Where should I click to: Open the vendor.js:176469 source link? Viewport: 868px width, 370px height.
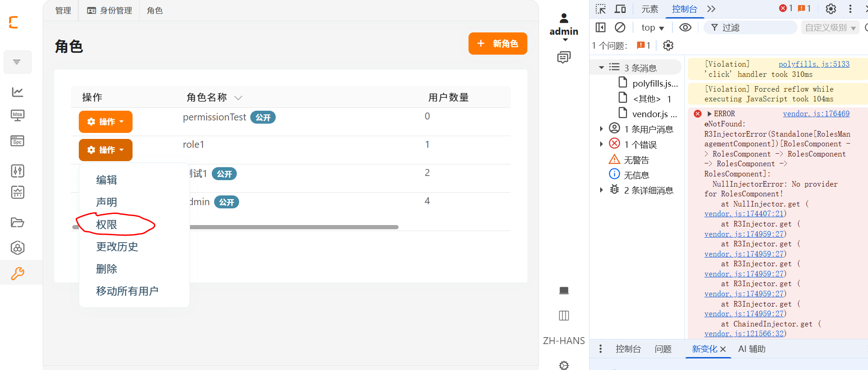coord(816,114)
